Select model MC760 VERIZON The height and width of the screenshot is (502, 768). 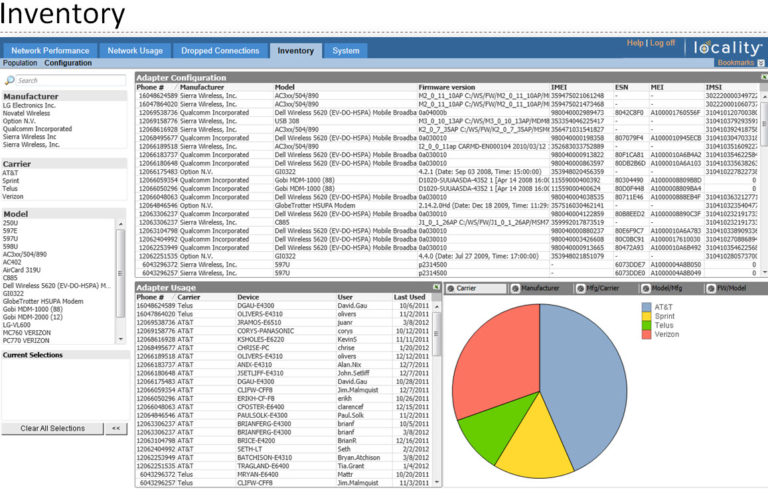[x=27, y=333]
